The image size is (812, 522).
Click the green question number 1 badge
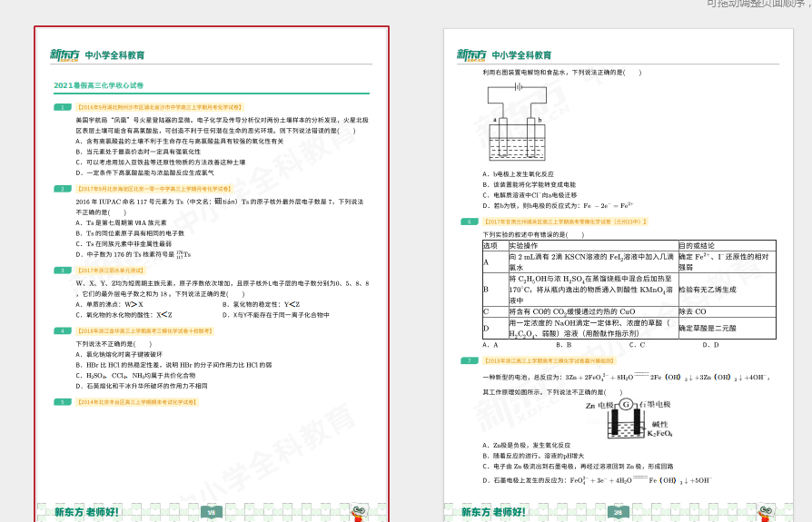click(63, 107)
